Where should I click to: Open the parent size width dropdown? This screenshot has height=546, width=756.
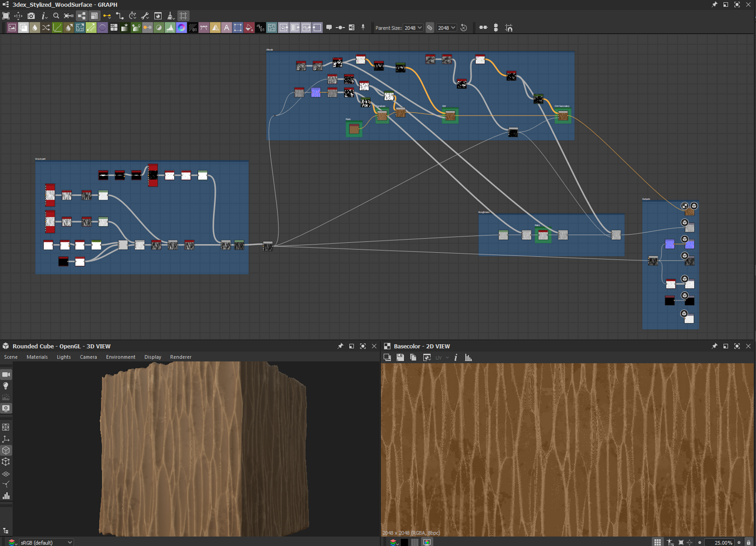point(413,28)
